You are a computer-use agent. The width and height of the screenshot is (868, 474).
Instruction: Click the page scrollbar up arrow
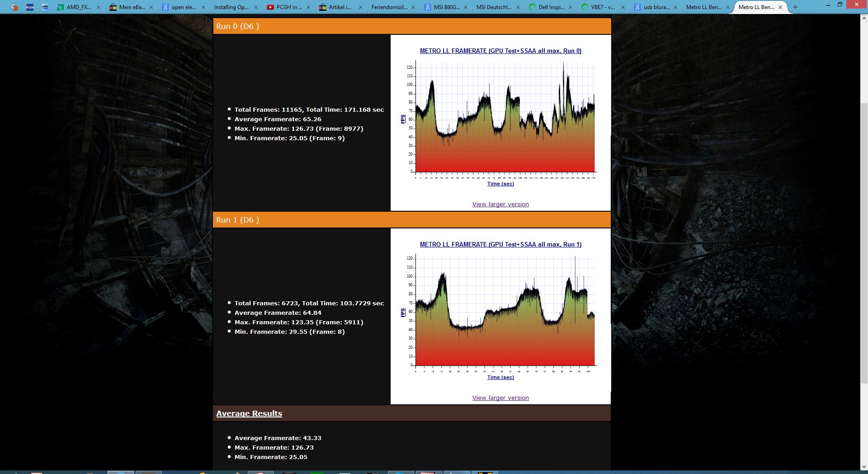(x=864, y=19)
